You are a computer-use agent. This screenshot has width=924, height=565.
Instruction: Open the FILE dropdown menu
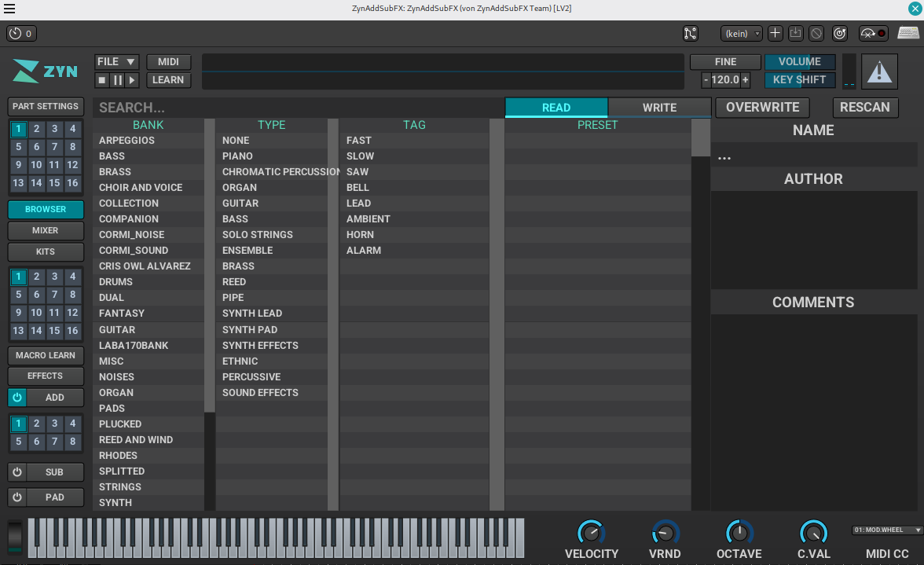coord(116,62)
